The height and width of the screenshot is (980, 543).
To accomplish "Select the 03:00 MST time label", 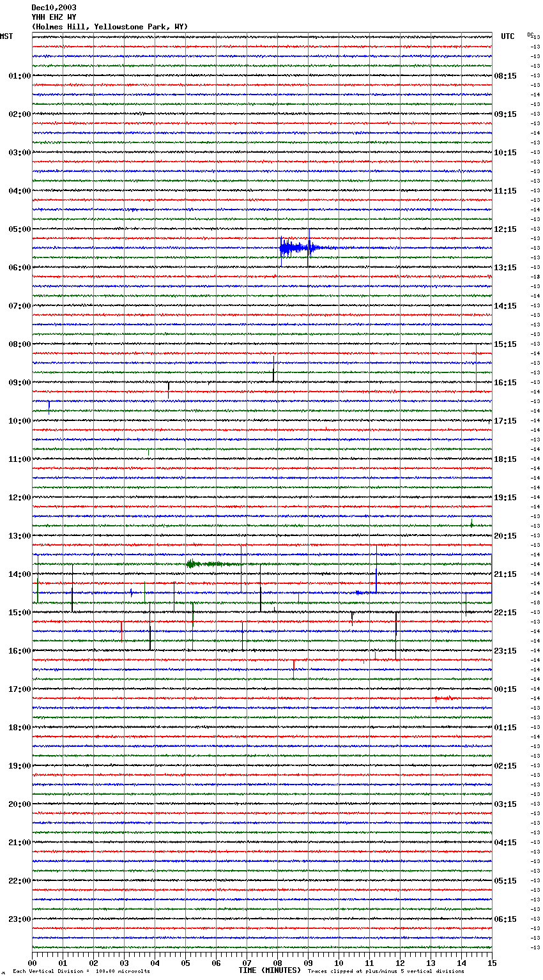I will pyautogui.click(x=20, y=153).
